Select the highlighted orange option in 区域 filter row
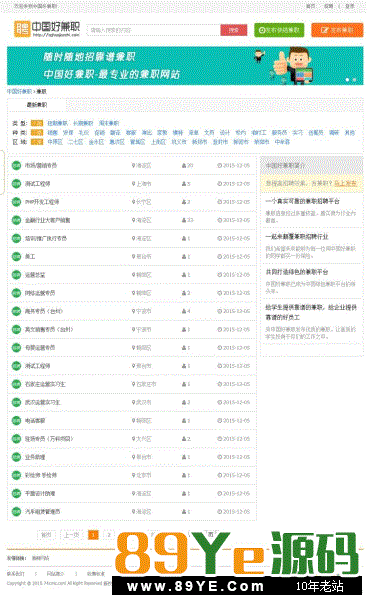This screenshot has height=600, width=367. coord(37,142)
